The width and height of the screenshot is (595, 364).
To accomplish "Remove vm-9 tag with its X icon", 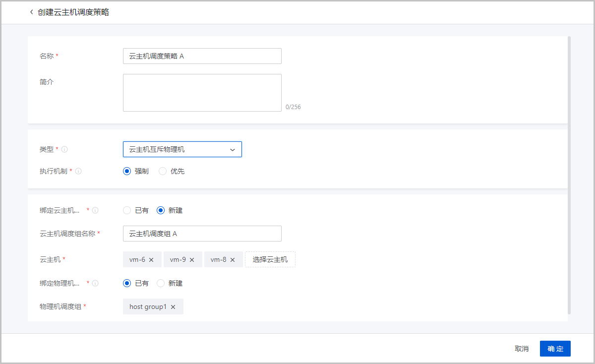I will 192,260.
